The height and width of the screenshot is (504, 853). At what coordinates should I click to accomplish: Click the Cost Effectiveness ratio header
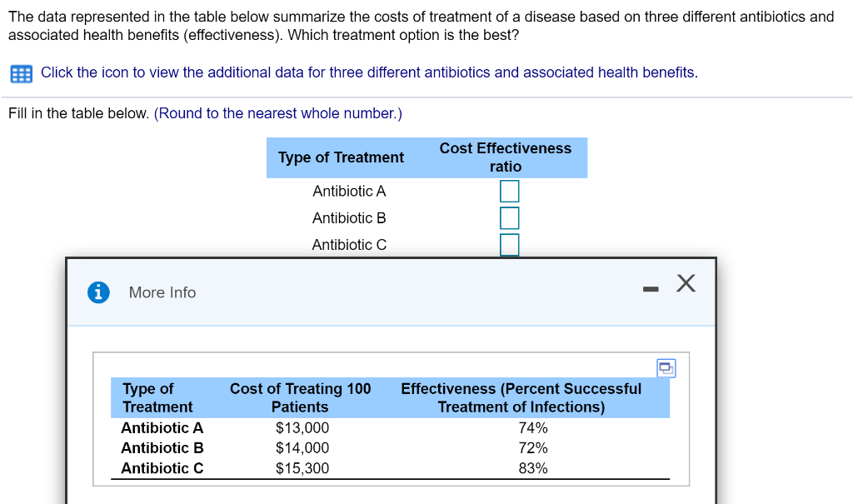point(505,157)
